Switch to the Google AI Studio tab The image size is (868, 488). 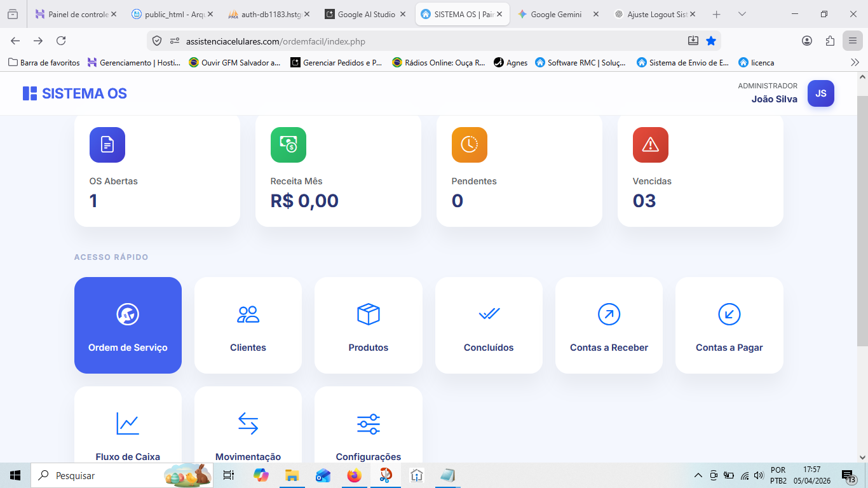pyautogui.click(x=365, y=14)
